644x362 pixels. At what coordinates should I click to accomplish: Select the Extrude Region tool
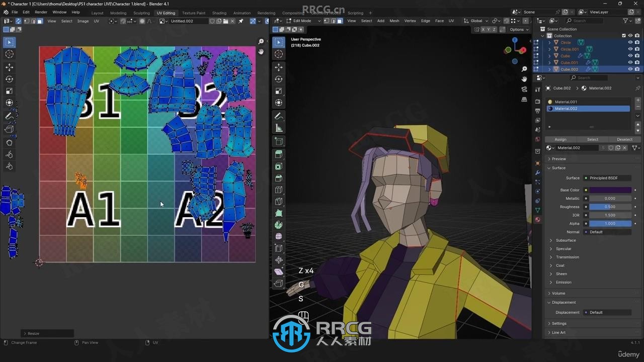pos(279,154)
